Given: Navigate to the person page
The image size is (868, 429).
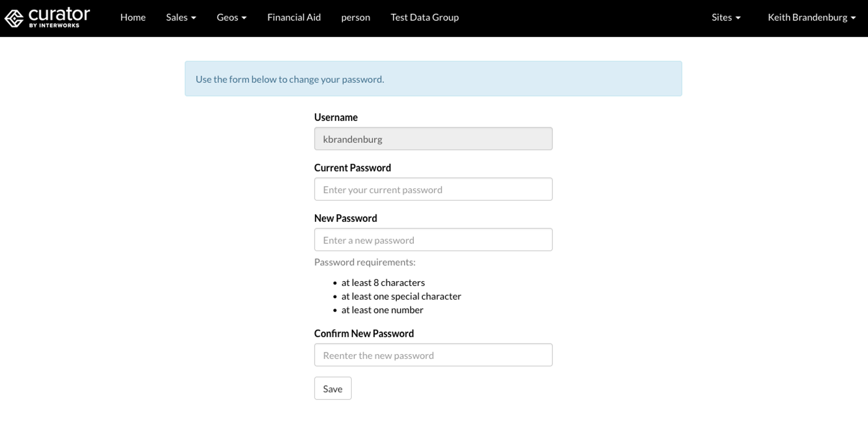Looking at the screenshot, I should click(356, 17).
